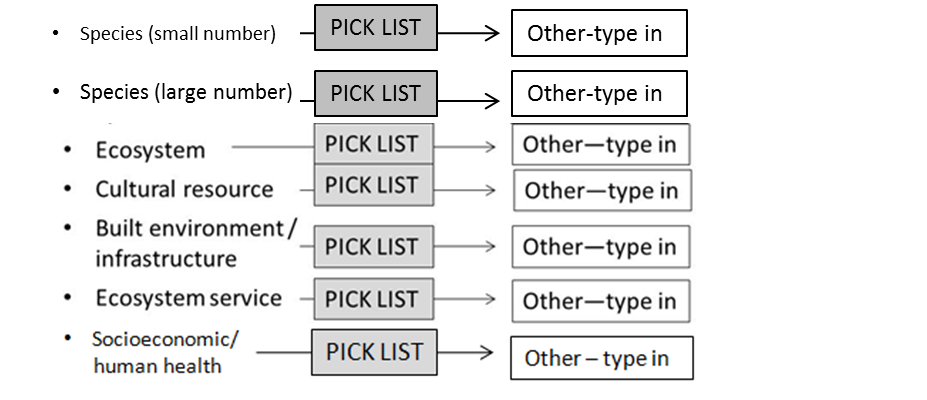Click the "Species (small number)" label

(x=177, y=34)
